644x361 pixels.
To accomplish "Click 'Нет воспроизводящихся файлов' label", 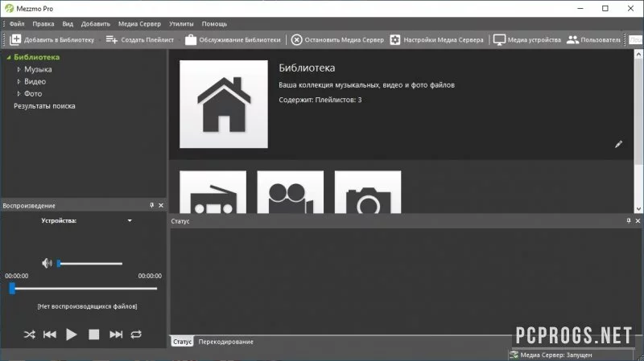I will coord(87,306).
